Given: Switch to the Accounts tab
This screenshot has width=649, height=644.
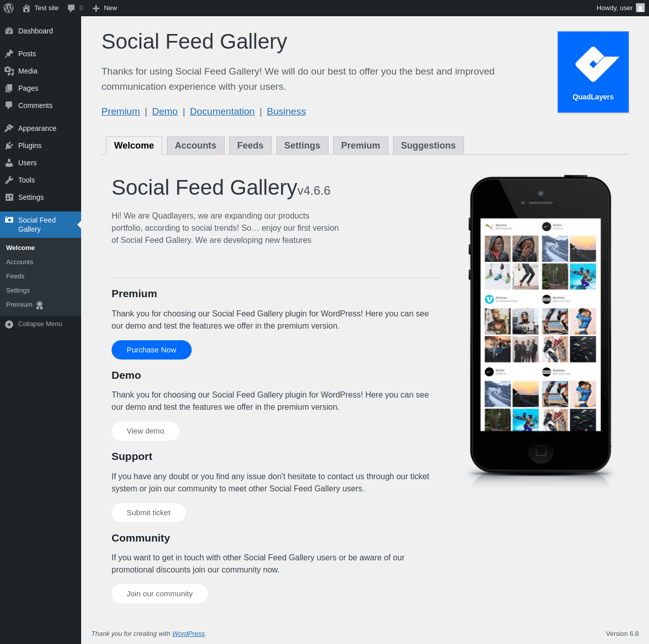Looking at the screenshot, I should tap(196, 146).
